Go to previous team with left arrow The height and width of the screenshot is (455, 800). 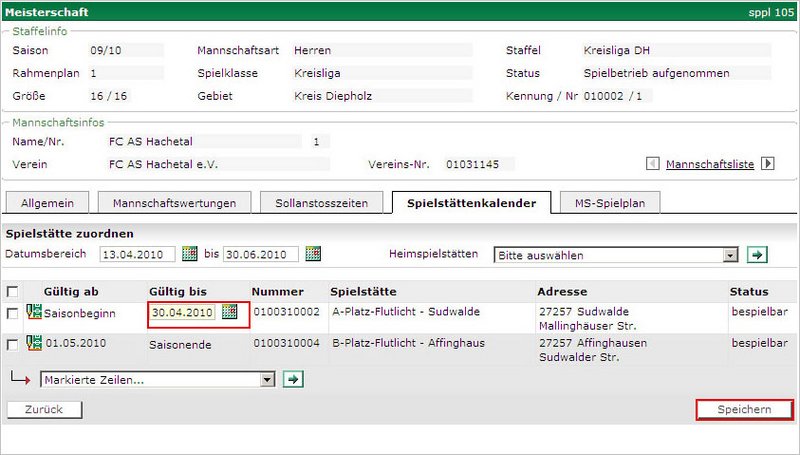[653, 164]
